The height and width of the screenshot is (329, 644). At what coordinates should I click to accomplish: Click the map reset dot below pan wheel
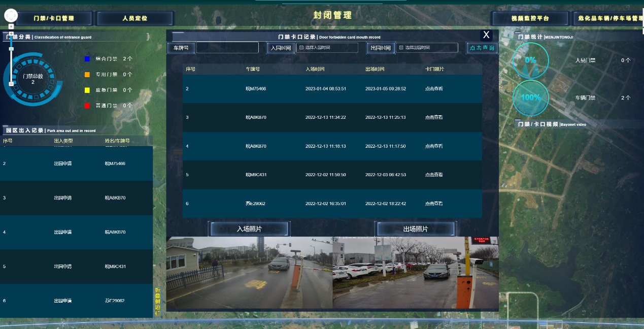tap(11, 26)
